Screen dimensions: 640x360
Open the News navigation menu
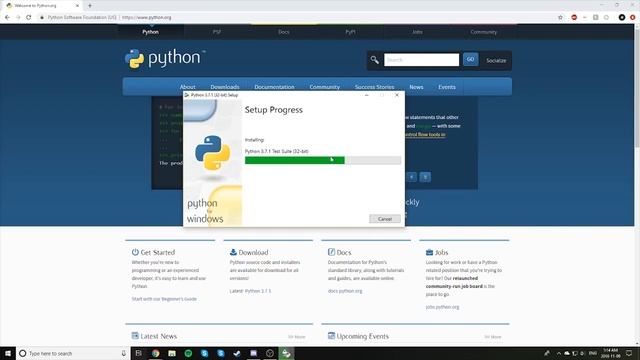[416, 87]
